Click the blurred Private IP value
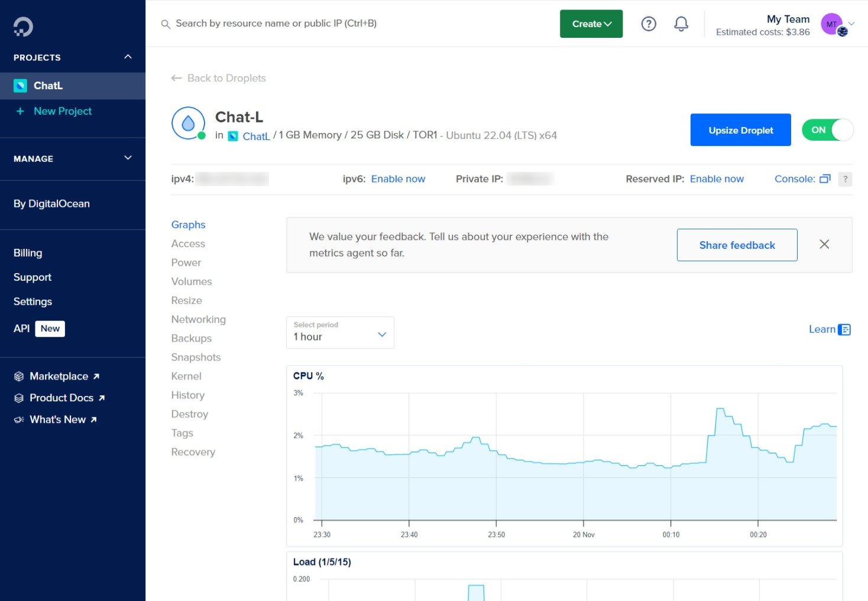Screen dimensions: 868x601 (x=530, y=179)
